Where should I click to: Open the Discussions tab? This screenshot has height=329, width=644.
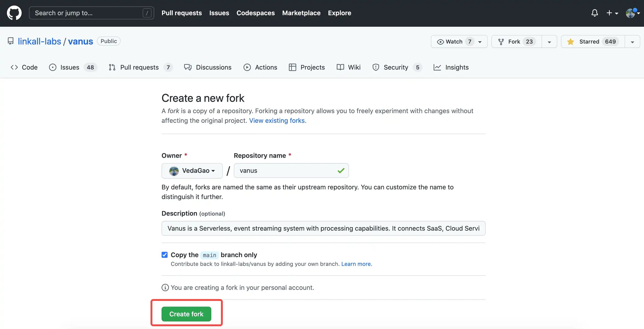208,67
